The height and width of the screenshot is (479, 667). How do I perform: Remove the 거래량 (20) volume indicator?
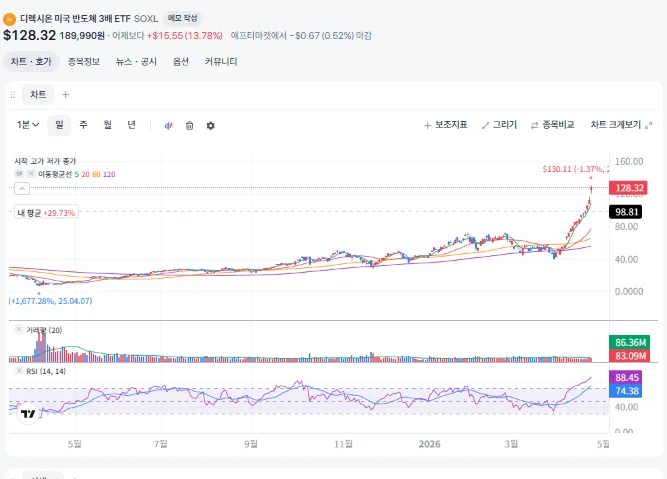pos(19,330)
